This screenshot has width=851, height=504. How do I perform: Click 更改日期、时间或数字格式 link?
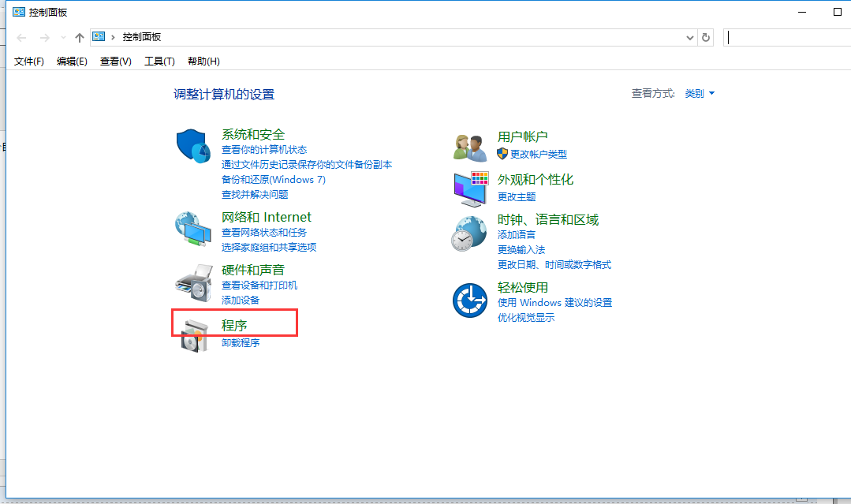point(554,265)
